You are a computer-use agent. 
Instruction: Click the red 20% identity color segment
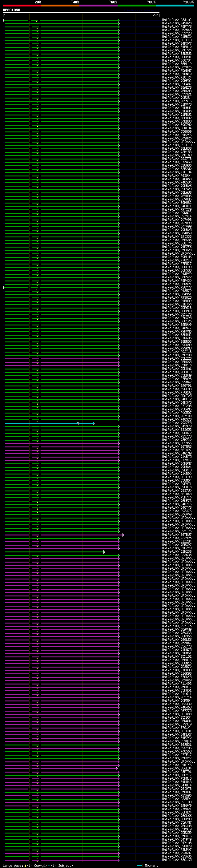point(22,6)
